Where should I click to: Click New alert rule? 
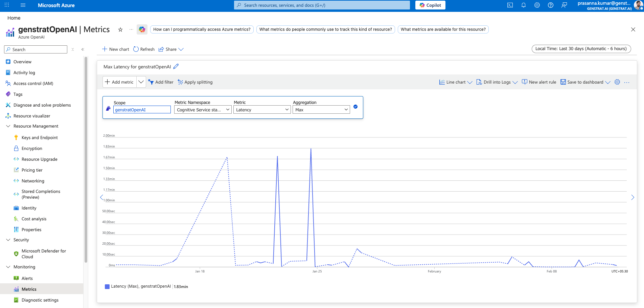tap(539, 82)
